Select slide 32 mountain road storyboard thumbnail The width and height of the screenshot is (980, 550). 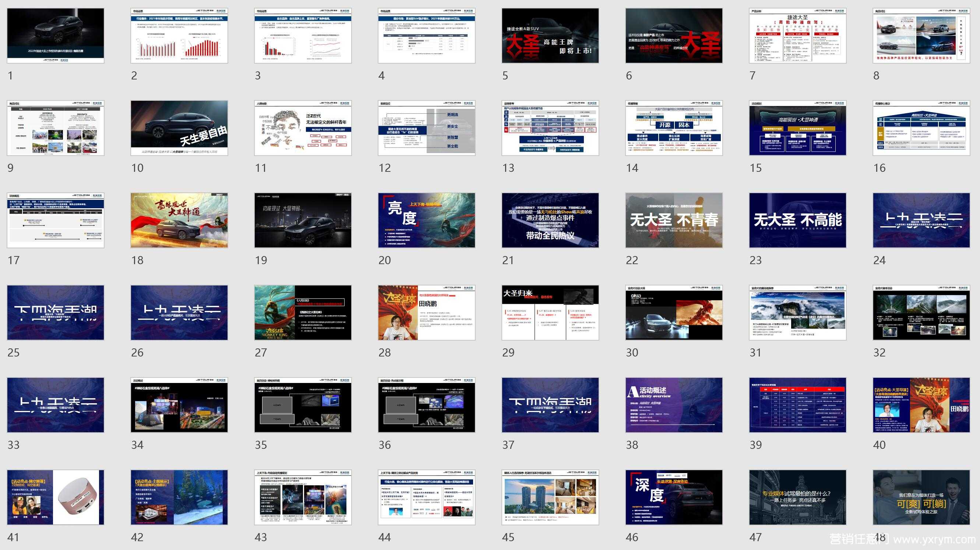(x=921, y=313)
